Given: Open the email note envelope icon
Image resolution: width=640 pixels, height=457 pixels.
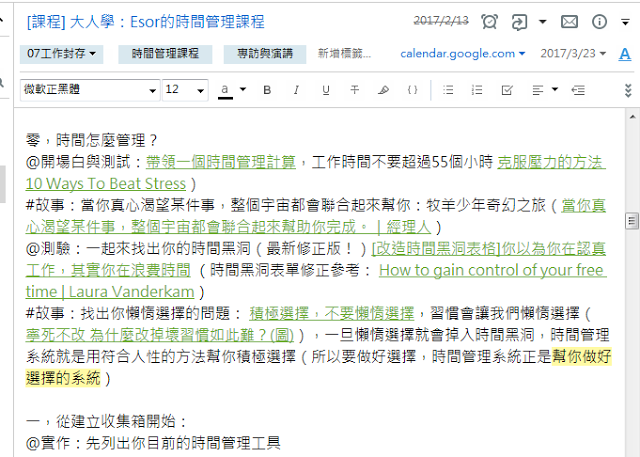Looking at the screenshot, I should 569,21.
